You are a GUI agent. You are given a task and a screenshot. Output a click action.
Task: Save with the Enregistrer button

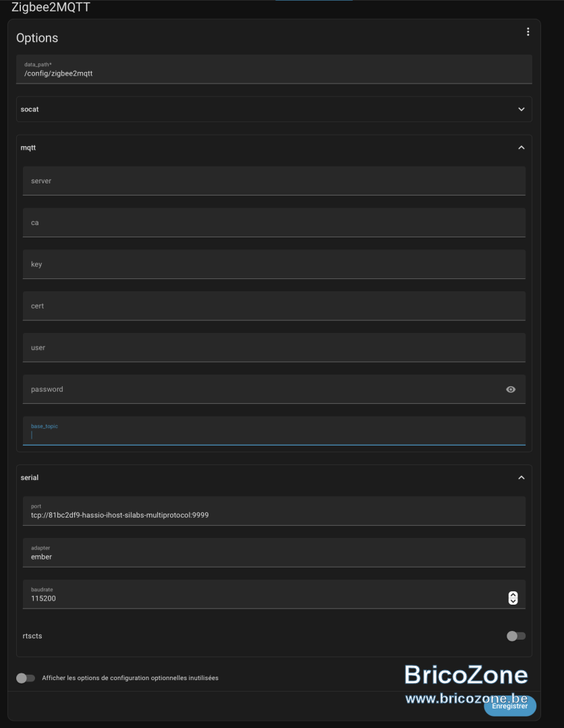coord(509,706)
